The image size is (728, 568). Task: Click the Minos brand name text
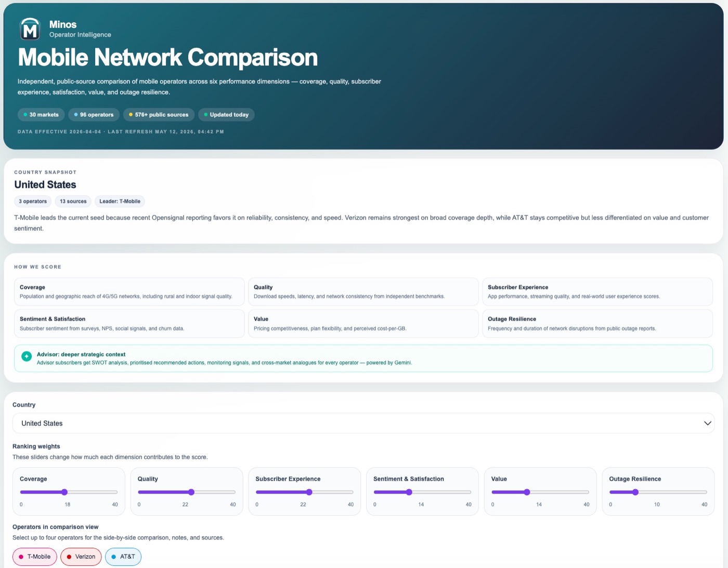pyautogui.click(x=63, y=24)
